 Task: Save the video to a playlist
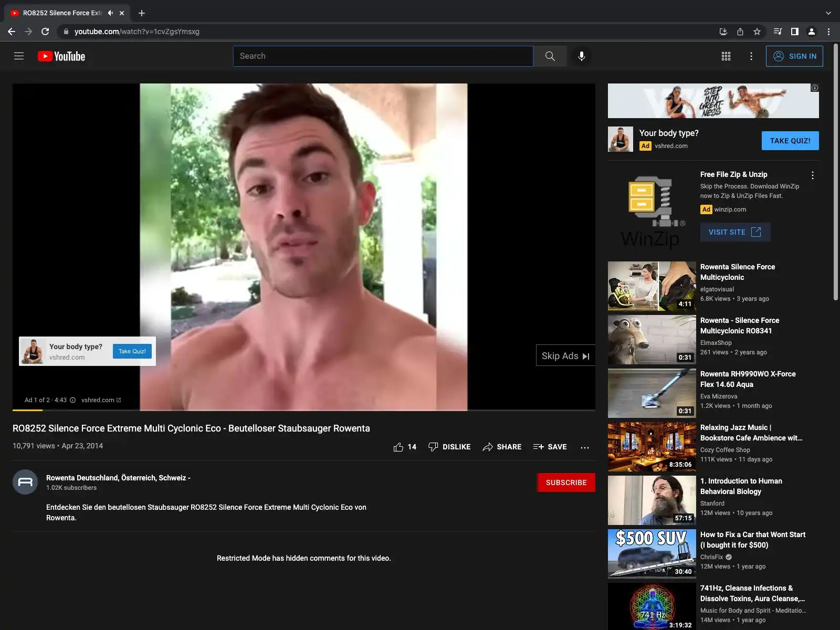coord(550,447)
